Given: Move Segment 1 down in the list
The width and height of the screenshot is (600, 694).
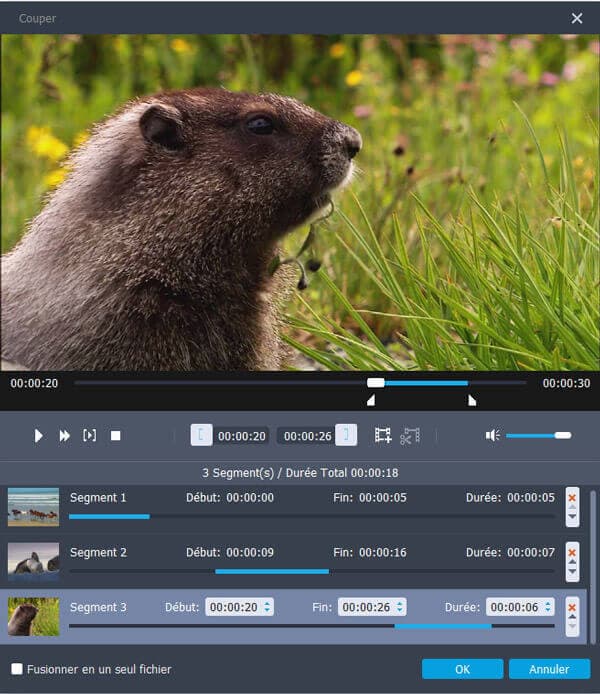Looking at the screenshot, I should pos(572,517).
